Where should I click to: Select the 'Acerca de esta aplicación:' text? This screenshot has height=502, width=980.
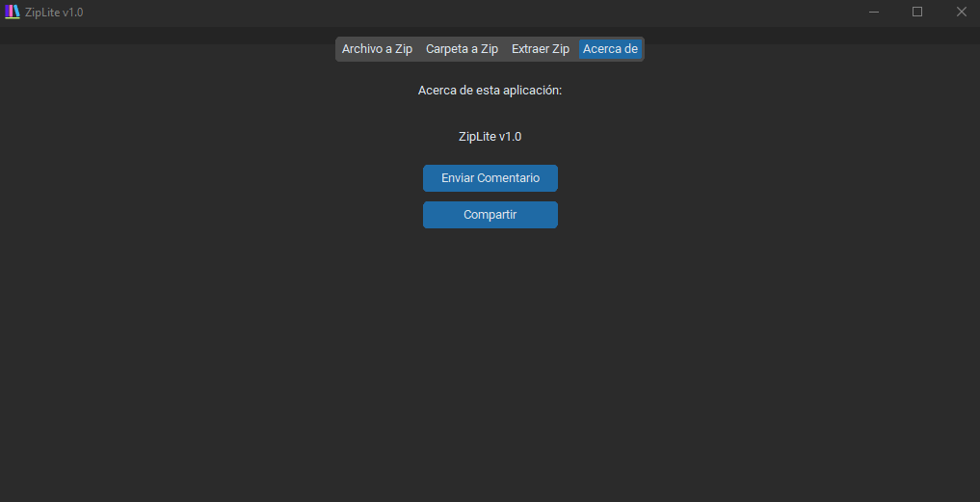[490, 91]
